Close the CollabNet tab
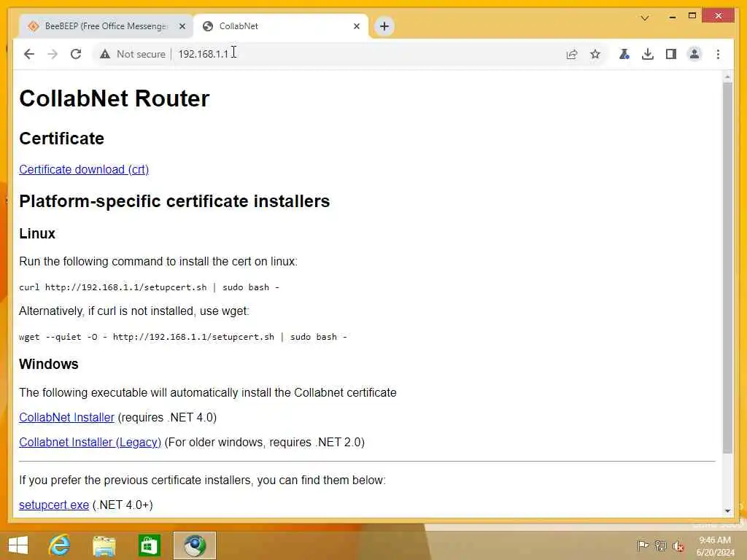 pos(356,26)
